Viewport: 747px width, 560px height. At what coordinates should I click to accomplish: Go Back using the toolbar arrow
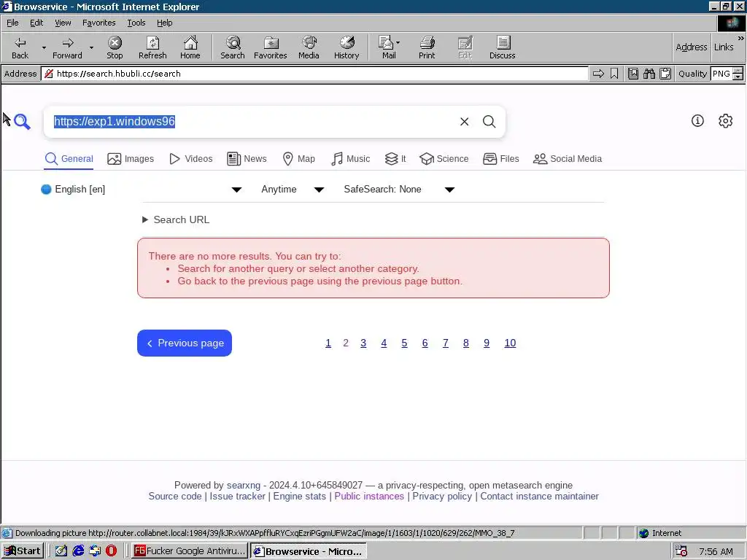[x=20, y=47]
